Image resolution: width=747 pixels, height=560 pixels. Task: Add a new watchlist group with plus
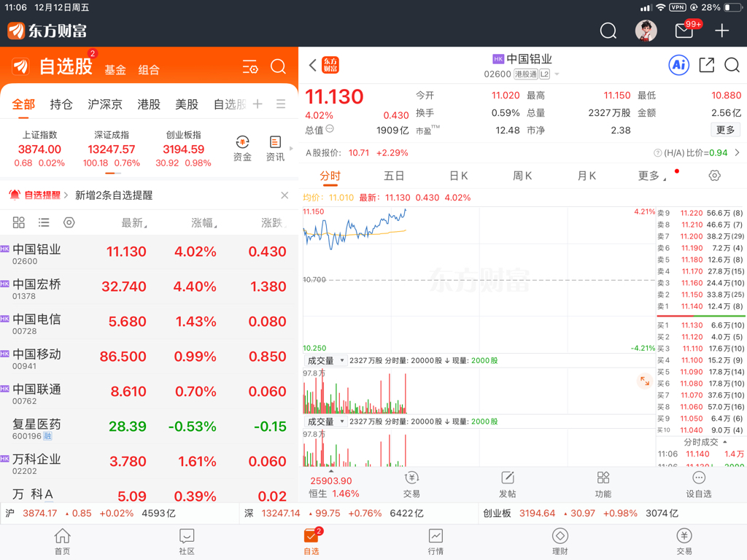pyautogui.click(x=258, y=104)
